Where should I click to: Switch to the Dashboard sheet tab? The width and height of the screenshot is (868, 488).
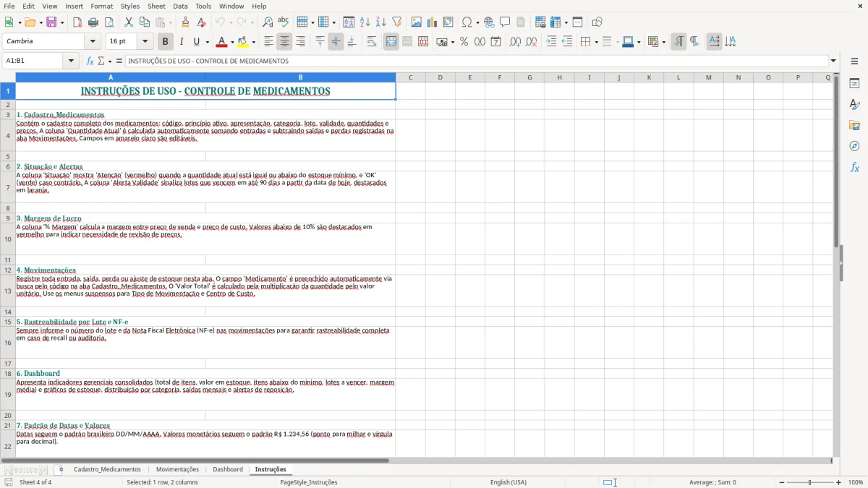[228, 469]
